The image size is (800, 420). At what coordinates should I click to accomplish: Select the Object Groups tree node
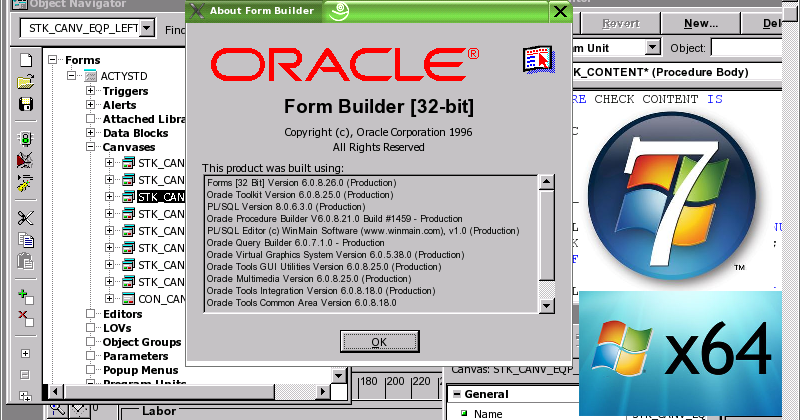coord(142,342)
